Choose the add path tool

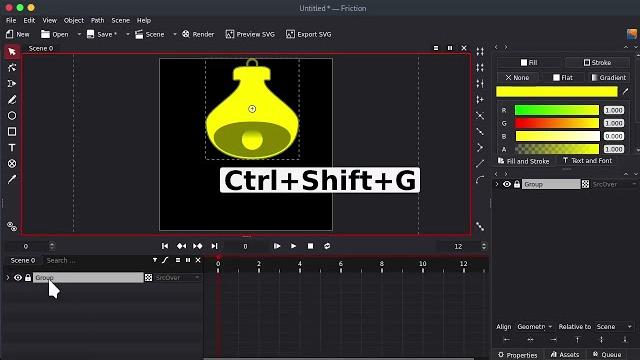pos(12,83)
